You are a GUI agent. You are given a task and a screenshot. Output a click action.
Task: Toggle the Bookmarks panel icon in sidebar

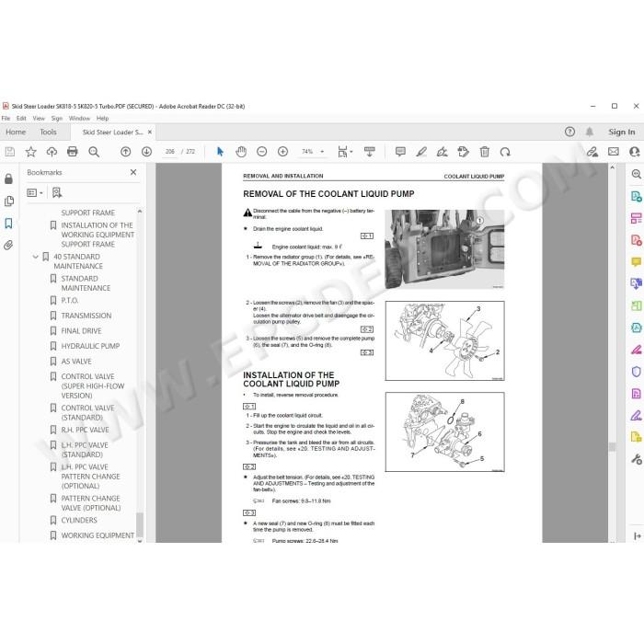click(x=8, y=224)
